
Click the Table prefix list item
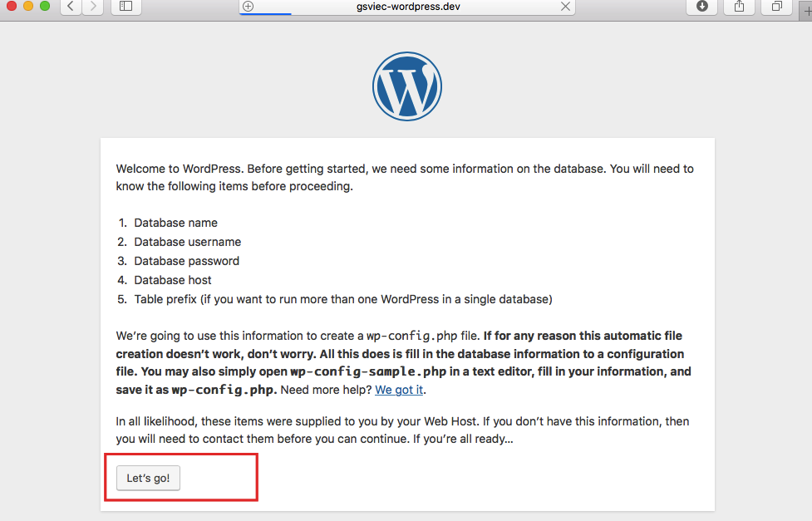pyautogui.click(x=342, y=299)
